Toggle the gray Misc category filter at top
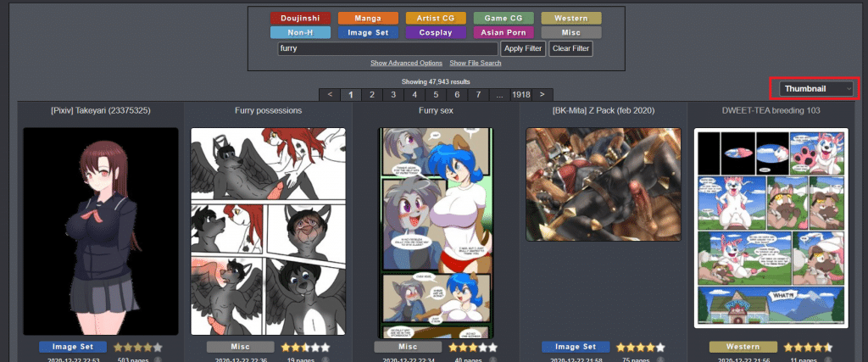 tap(571, 33)
